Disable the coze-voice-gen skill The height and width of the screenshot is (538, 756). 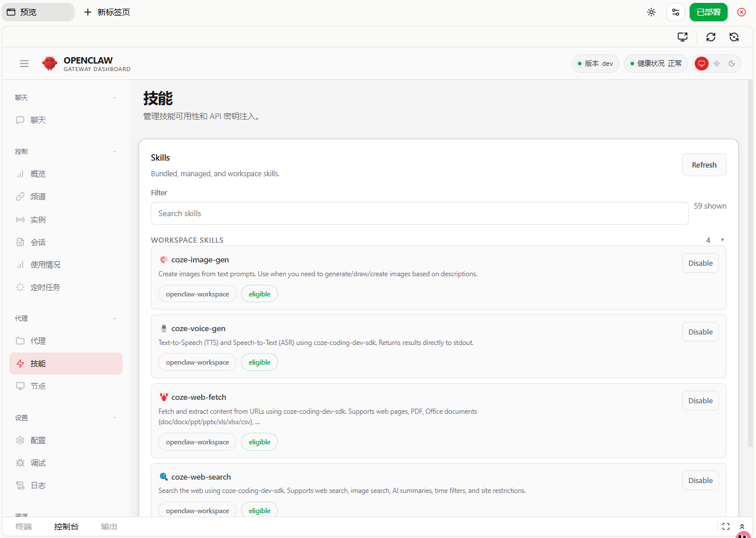pyautogui.click(x=701, y=332)
